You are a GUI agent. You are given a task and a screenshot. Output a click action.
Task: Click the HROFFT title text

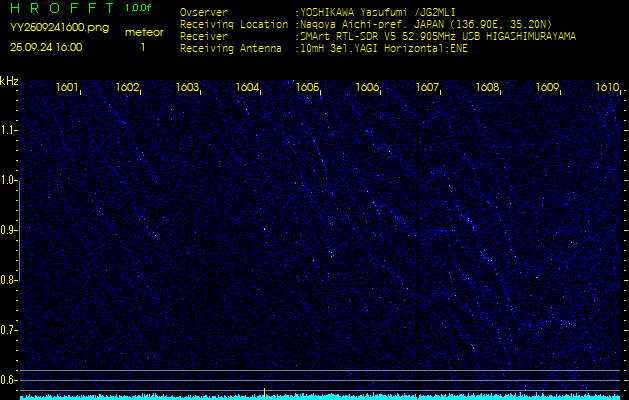[x=63, y=8]
